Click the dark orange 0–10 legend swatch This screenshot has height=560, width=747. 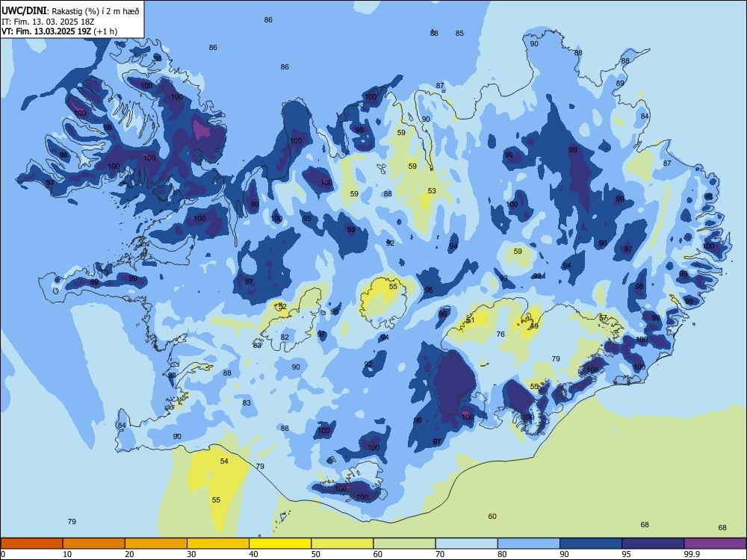tap(31, 544)
